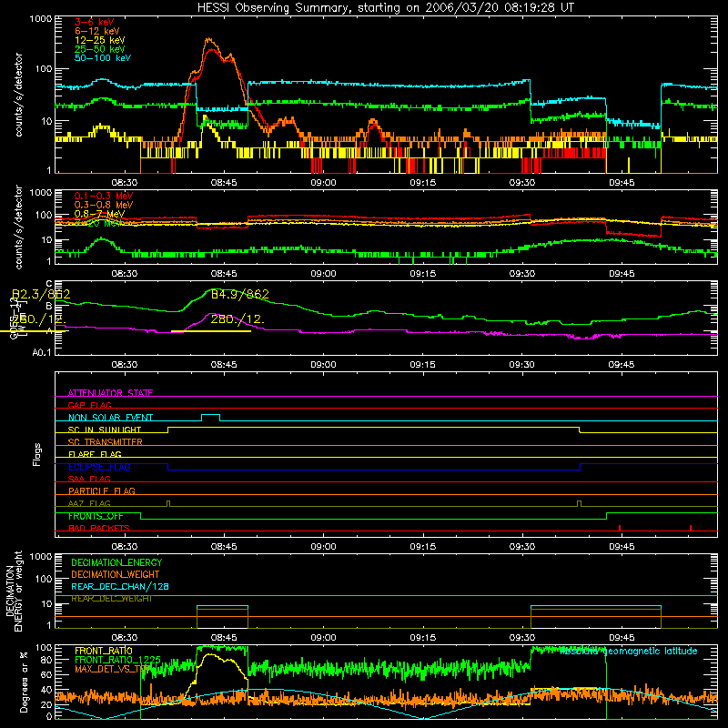The image size is (728, 728).
Task: Click the Degrees or % axis title
Action: [x=24, y=682]
